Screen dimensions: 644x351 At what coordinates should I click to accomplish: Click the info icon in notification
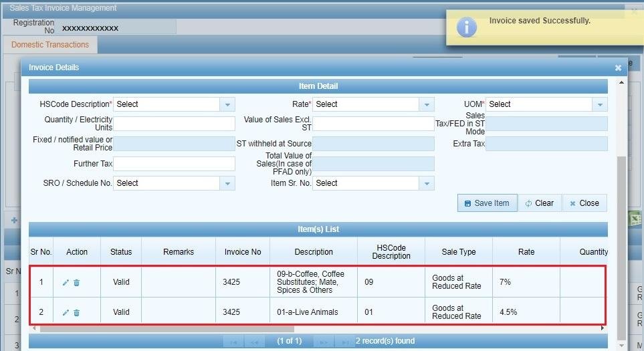[x=467, y=27]
